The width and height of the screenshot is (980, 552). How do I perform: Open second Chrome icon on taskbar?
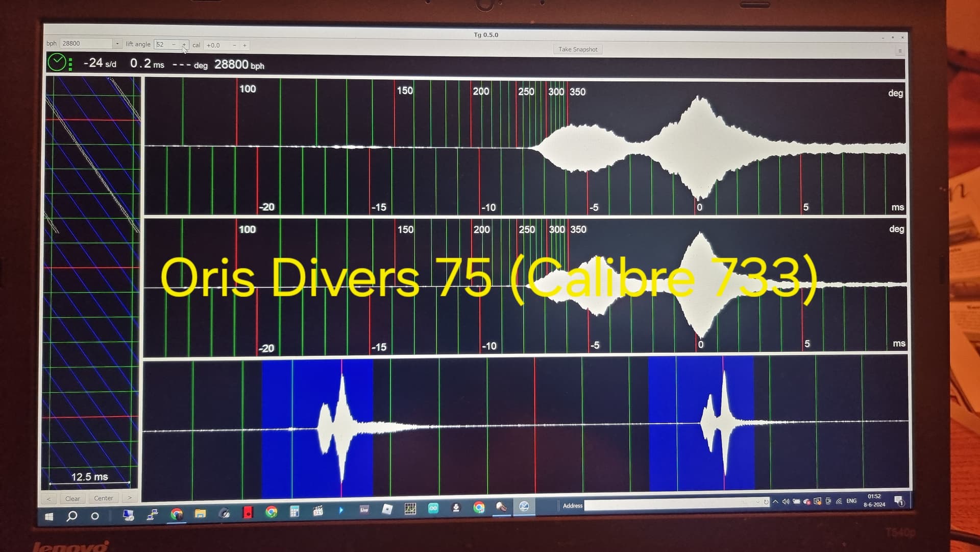tap(272, 512)
